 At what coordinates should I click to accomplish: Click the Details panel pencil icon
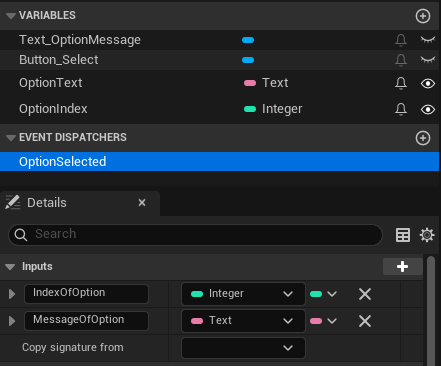(13, 202)
